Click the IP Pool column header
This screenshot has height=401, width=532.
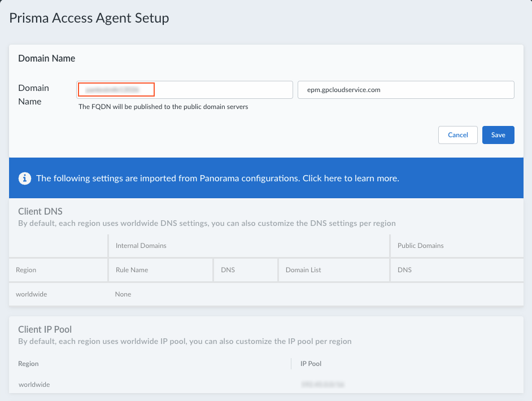pyautogui.click(x=311, y=364)
